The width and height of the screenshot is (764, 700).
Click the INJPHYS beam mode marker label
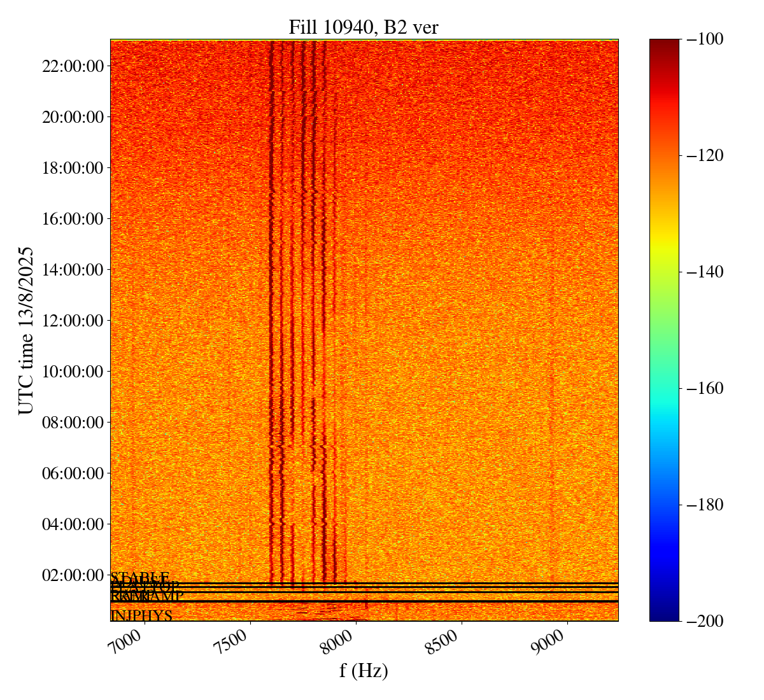(141, 616)
